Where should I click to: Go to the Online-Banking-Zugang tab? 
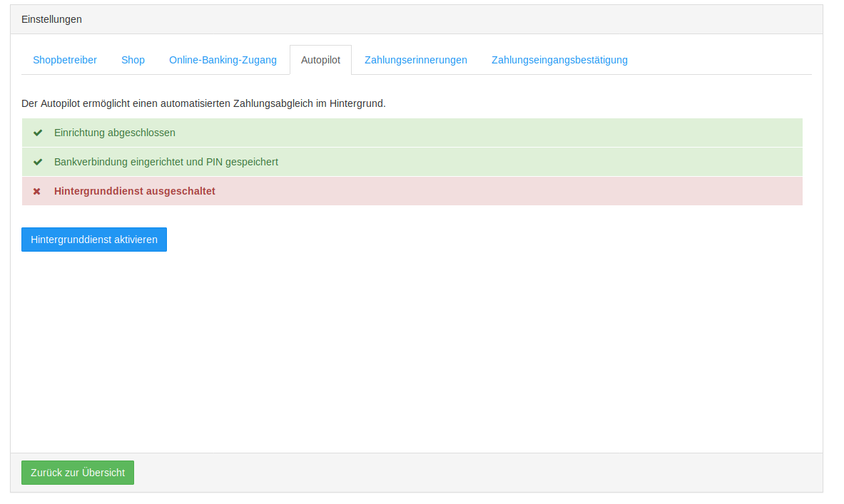[223, 60]
